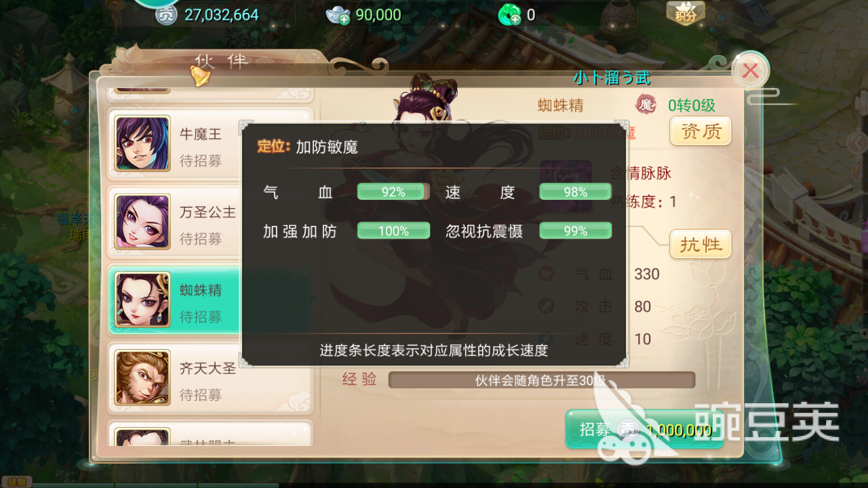Click the 忽视抗震慑 99% growth bar
The width and height of the screenshot is (868, 488).
(x=576, y=230)
